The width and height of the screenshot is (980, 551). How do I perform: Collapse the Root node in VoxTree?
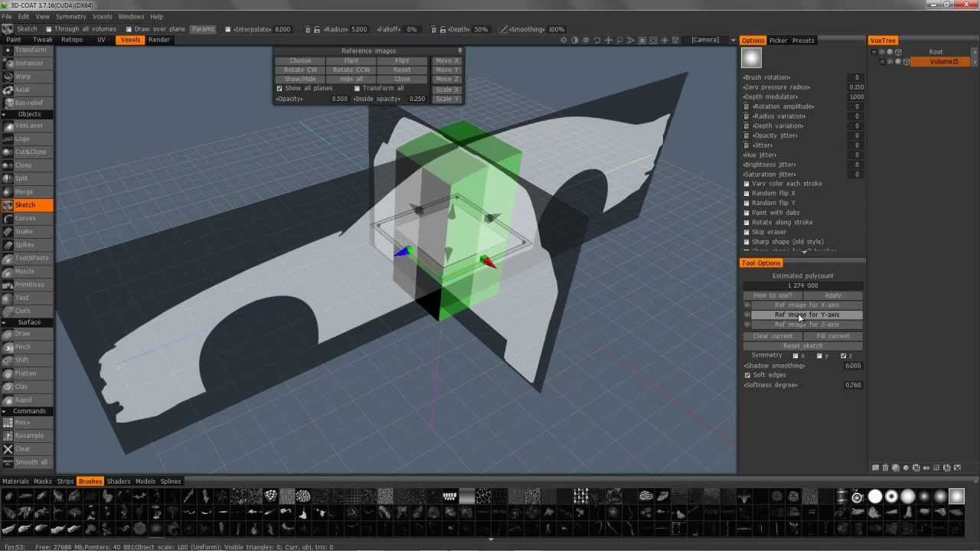[x=874, y=52]
